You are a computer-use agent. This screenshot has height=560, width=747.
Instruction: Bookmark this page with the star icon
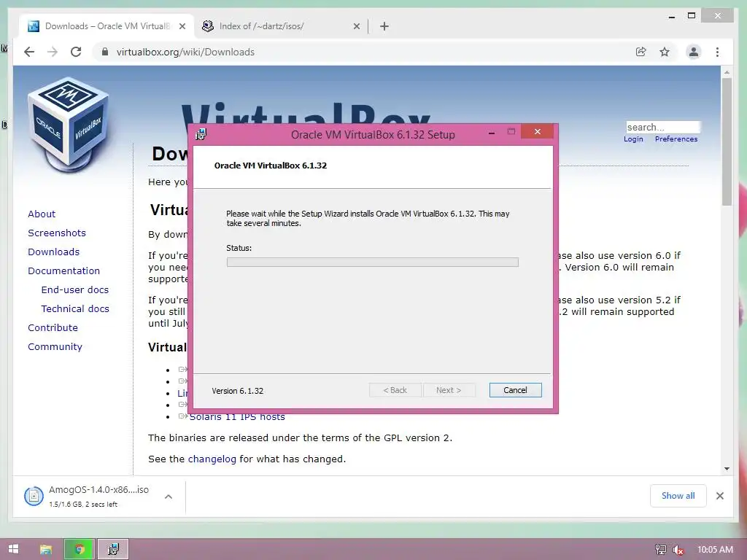click(x=665, y=52)
